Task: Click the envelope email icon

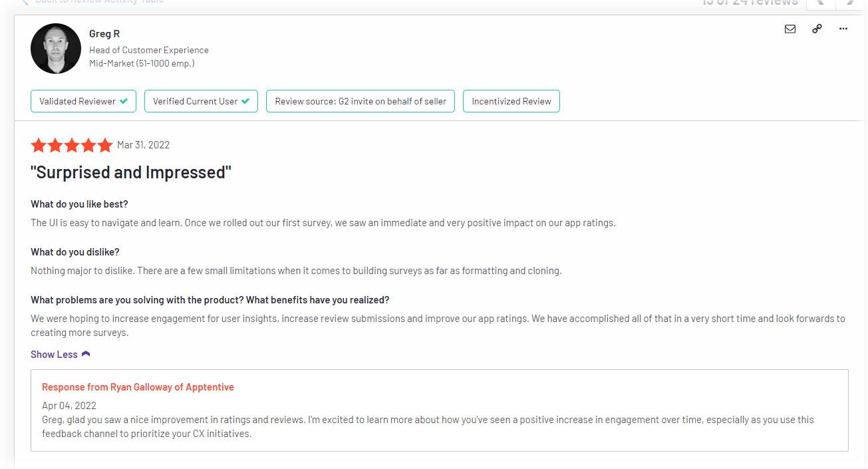Action: tap(790, 29)
